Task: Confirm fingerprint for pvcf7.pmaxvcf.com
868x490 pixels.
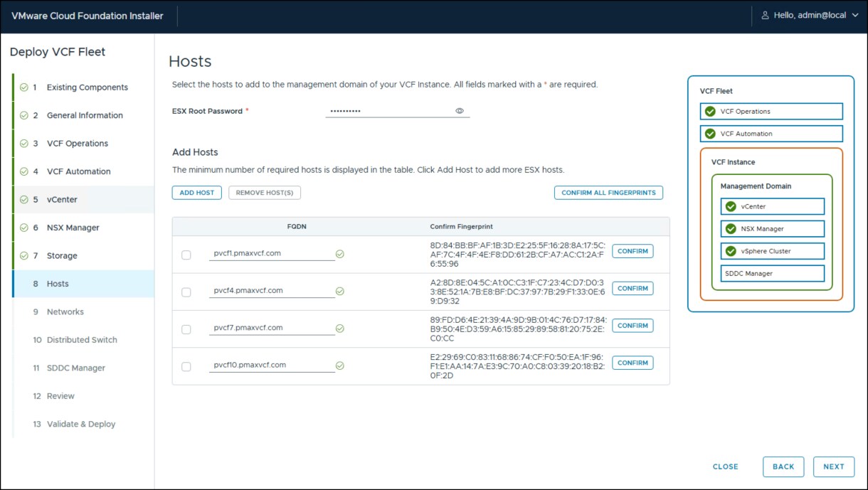Action: point(633,326)
